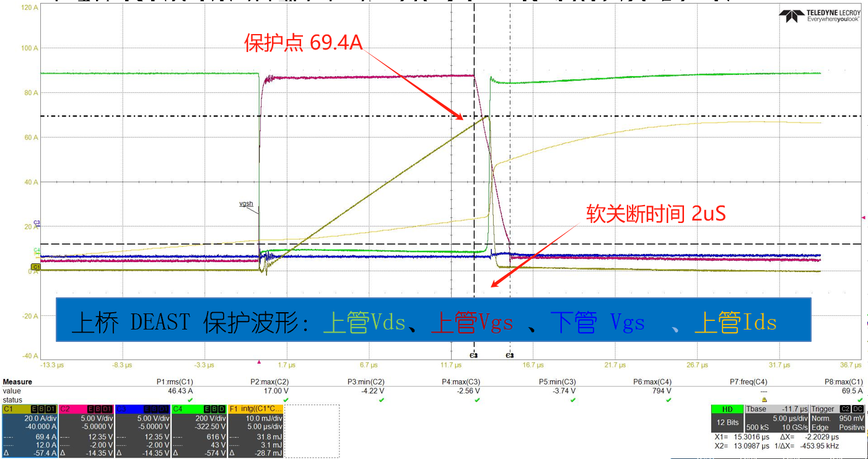Click the X1 cursor readout value
Screen dimensions: 868x459
(x=752, y=437)
